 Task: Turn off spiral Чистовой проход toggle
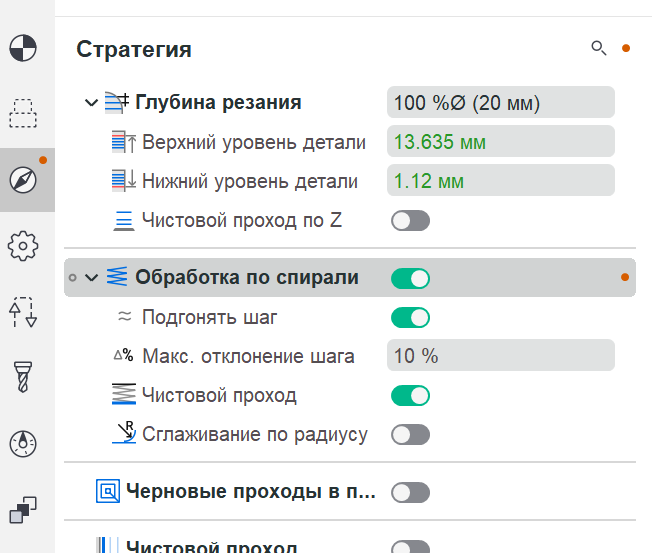[x=410, y=395]
